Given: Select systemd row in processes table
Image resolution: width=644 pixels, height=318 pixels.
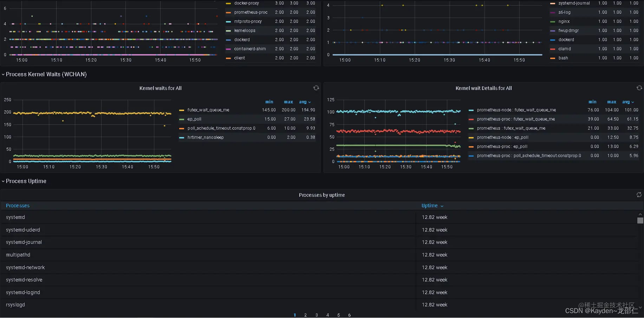Looking at the screenshot, I should coord(319,217).
